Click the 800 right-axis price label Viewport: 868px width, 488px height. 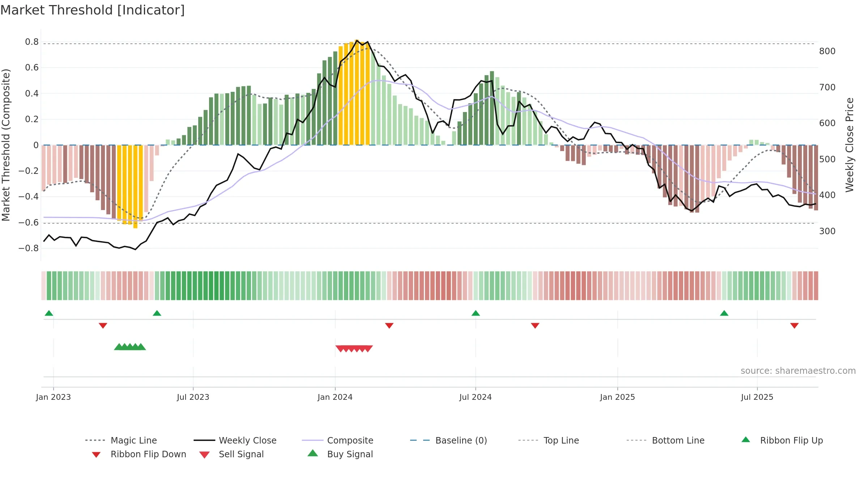pos(827,51)
